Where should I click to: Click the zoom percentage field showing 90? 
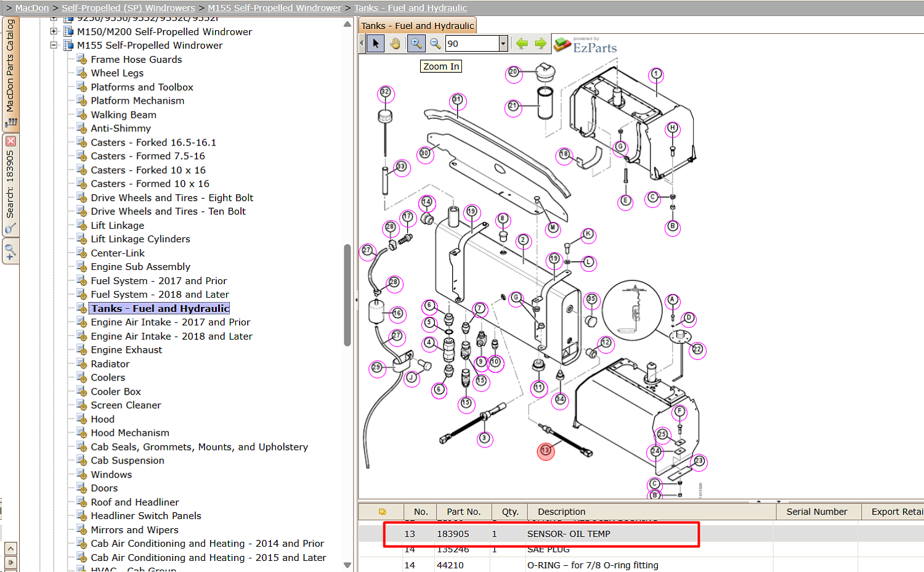472,43
